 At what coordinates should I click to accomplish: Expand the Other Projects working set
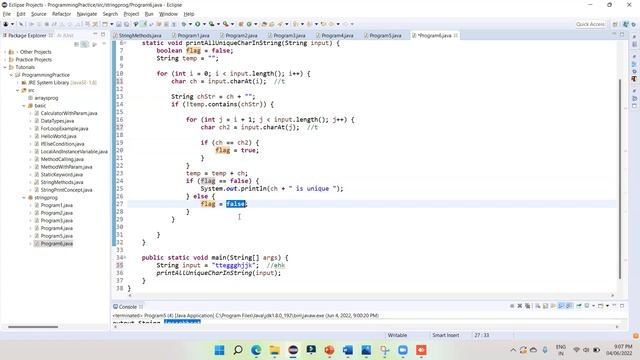[5, 52]
